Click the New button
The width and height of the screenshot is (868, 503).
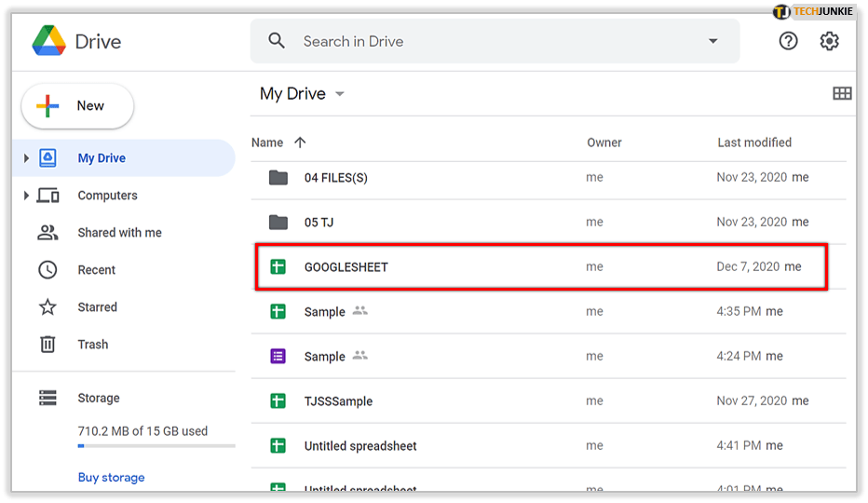tap(77, 106)
